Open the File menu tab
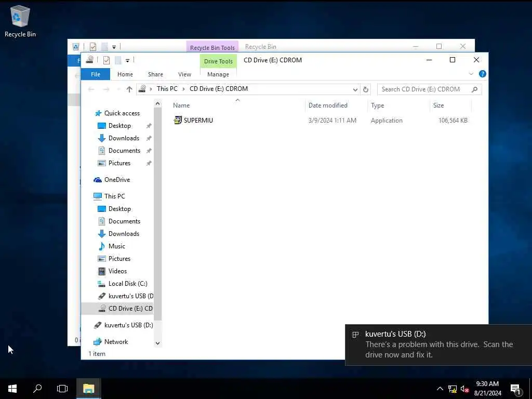Screen dimensions: 532x399 tap(96, 74)
